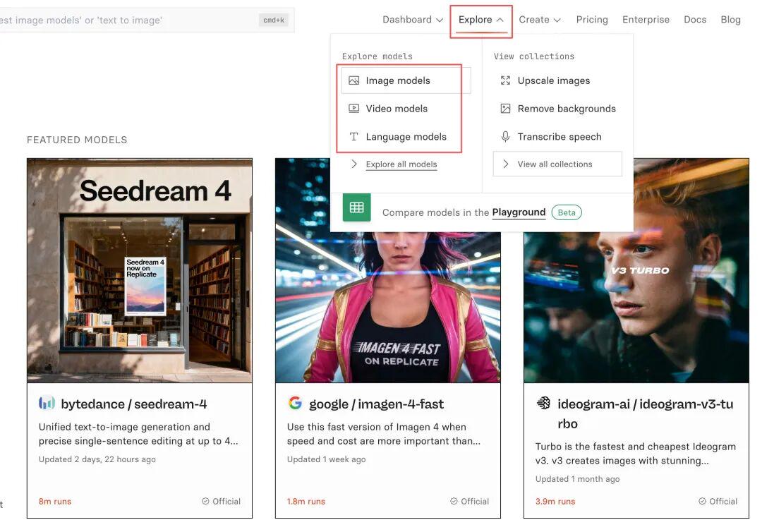The height and width of the screenshot is (532, 762).
Task: Click the green Playground table icon
Action: 357,207
